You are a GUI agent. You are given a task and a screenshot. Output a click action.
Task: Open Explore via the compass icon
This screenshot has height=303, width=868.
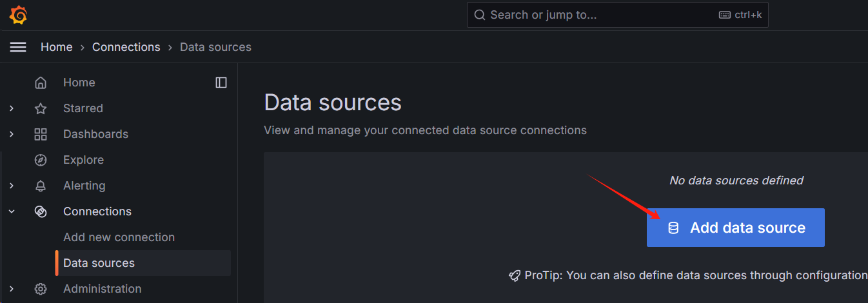coord(41,160)
